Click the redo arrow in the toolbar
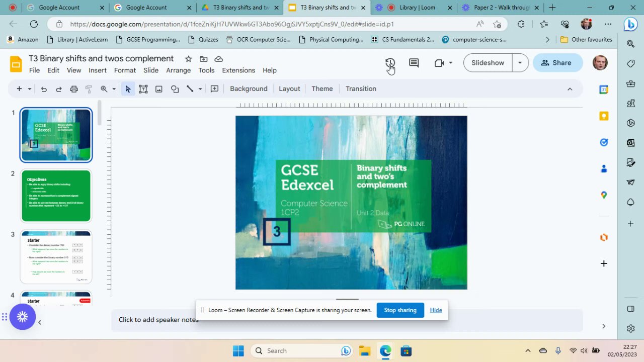The width and height of the screenshot is (644, 362). pos(58,89)
